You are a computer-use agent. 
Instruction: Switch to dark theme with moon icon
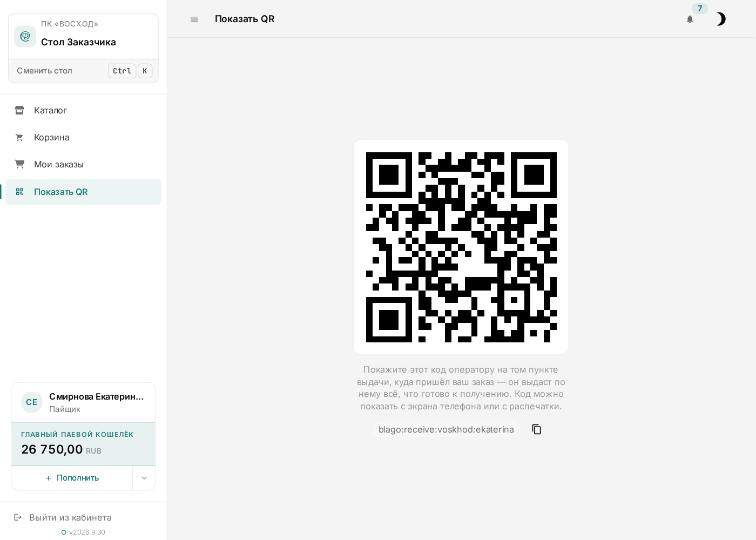click(721, 19)
